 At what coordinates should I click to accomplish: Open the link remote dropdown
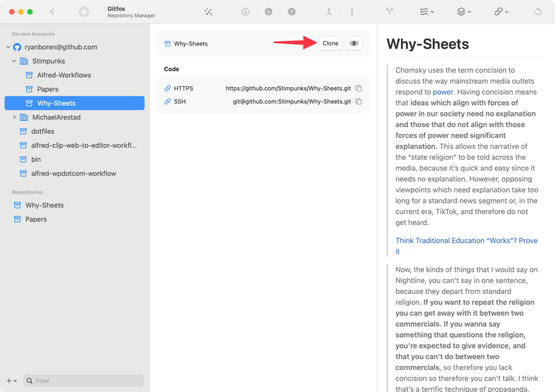[x=501, y=12]
